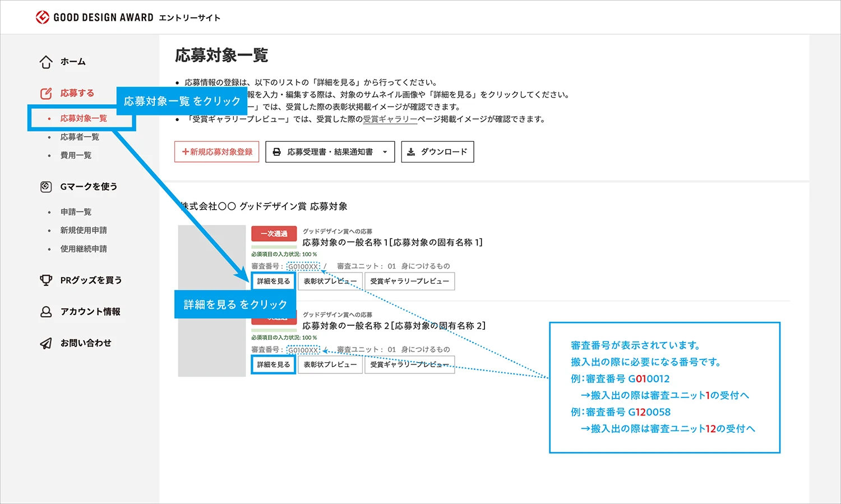Click 受賞ギャラリープレビュー for the second entry
The image size is (841, 504).
(410, 364)
